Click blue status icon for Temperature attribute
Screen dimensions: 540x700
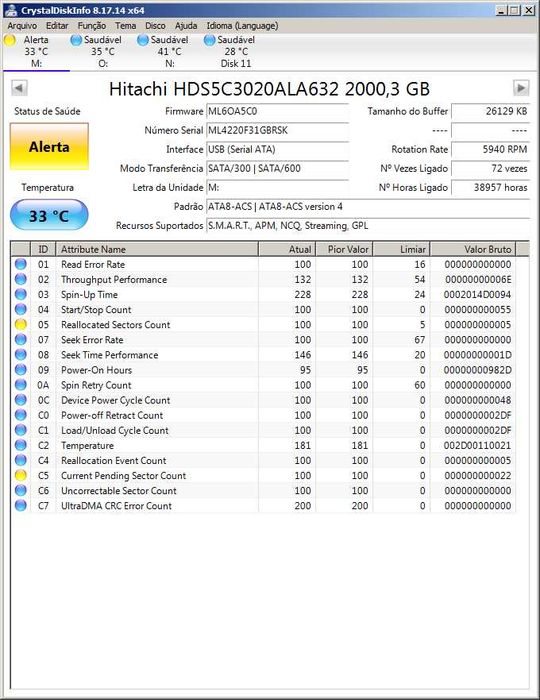(21, 446)
